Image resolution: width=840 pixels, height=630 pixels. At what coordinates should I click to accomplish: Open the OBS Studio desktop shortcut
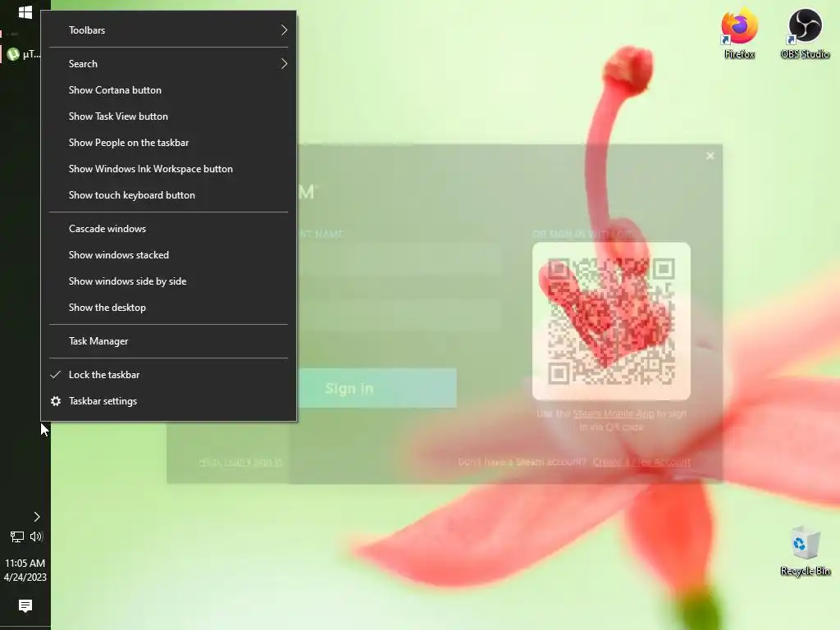pos(805,33)
